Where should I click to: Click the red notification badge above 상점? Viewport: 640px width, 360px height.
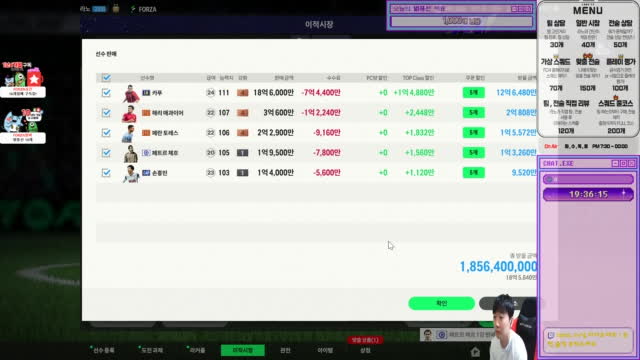click(365, 340)
